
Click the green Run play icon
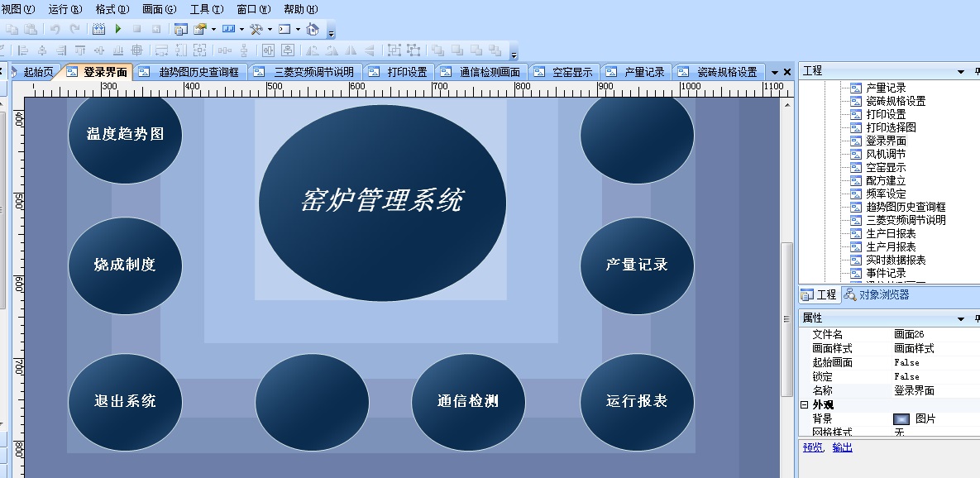click(118, 29)
